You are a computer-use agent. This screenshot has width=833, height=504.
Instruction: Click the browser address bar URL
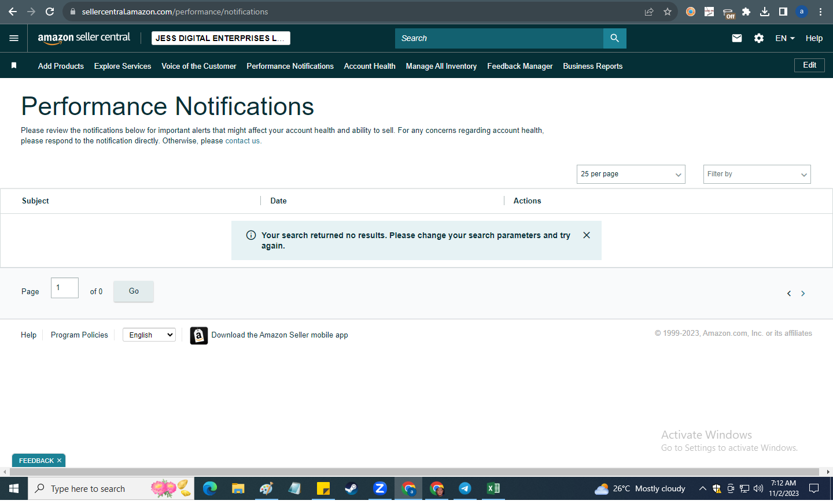click(175, 12)
